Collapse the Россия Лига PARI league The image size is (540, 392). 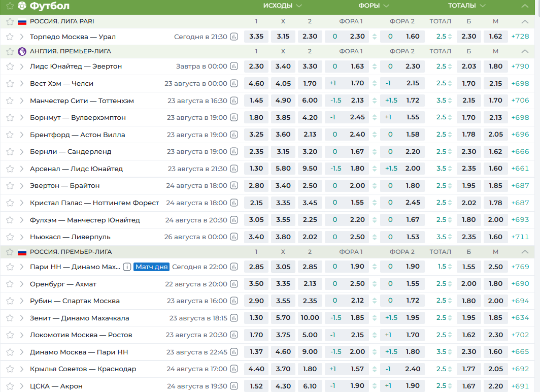(524, 22)
